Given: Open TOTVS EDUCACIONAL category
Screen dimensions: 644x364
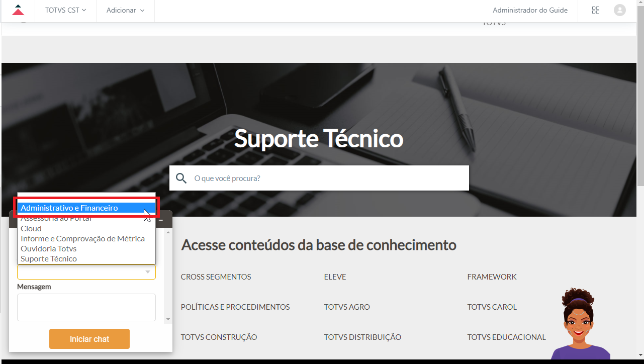Looking at the screenshot, I should coord(506,337).
